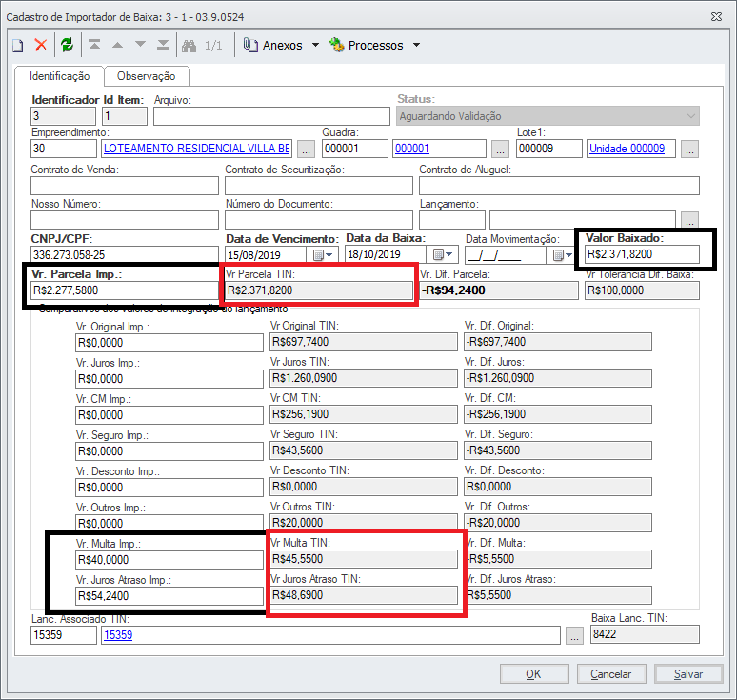
Task: Click the Número do Documento field
Action: [319, 220]
